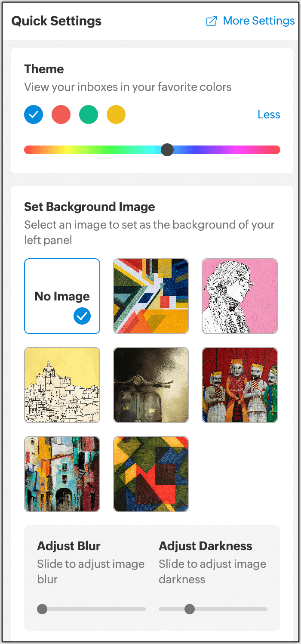Viewport: 301px width, 644px height.
Task: Open the More Settings link
Action: tap(258, 21)
